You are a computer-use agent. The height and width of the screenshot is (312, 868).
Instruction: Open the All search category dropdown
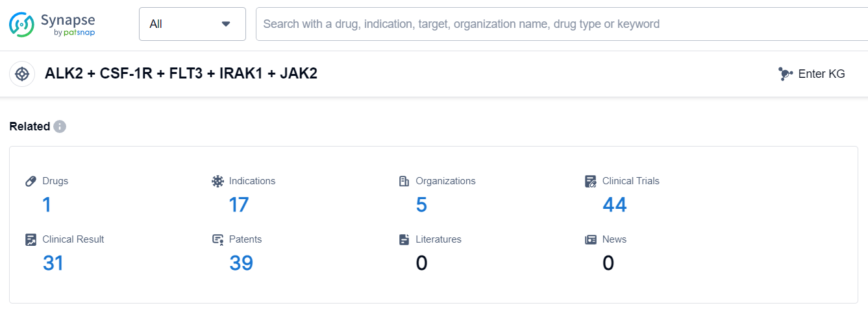(x=192, y=24)
